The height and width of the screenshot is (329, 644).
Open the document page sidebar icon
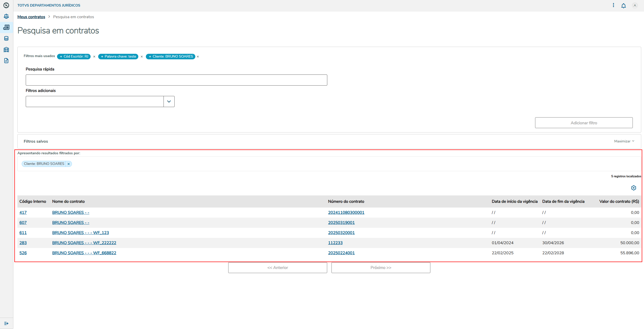click(x=6, y=61)
